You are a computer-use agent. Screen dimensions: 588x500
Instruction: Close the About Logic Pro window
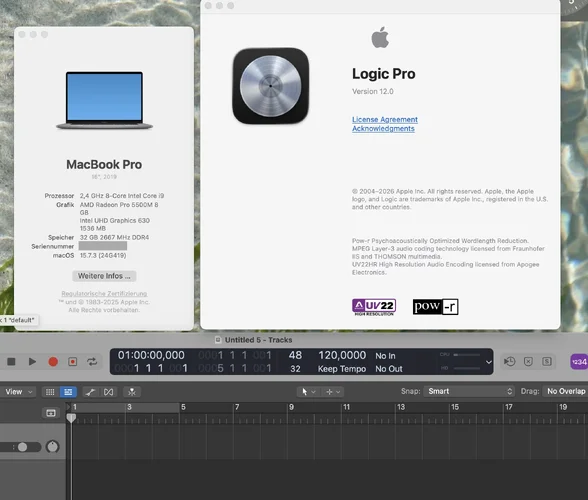coord(208,6)
